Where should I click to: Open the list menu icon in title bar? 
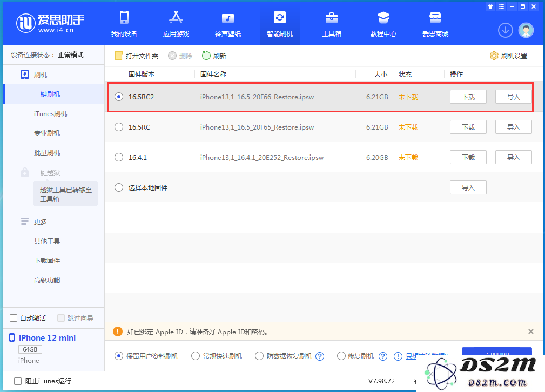click(x=501, y=6)
